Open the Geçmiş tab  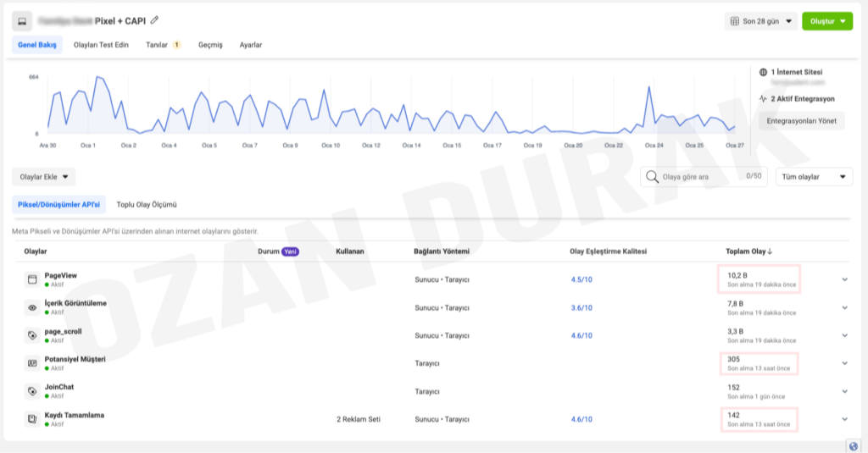tap(210, 45)
